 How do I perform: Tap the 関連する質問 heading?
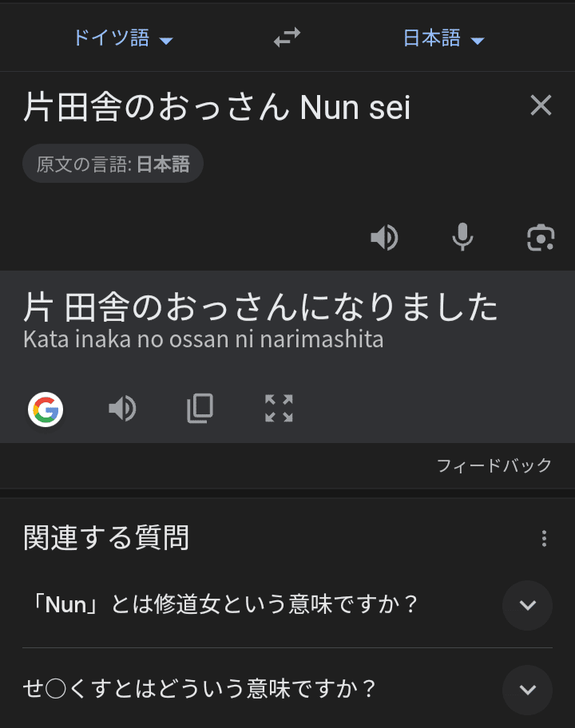pyautogui.click(x=106, y=538)
